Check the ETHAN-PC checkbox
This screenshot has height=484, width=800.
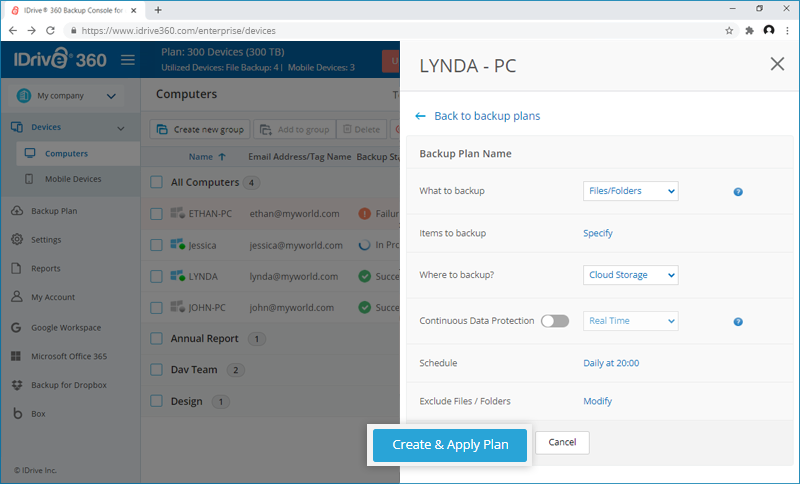pos(157,214)
